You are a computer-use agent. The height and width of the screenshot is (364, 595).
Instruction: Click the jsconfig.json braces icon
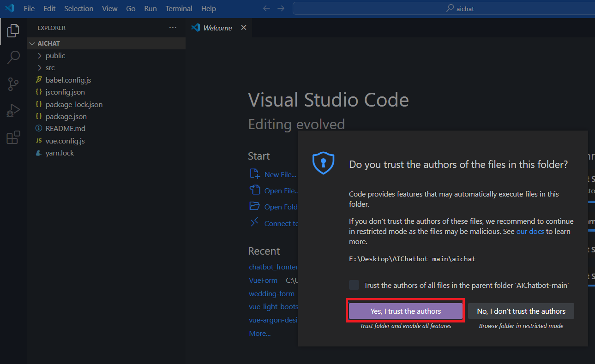point(39,92)
